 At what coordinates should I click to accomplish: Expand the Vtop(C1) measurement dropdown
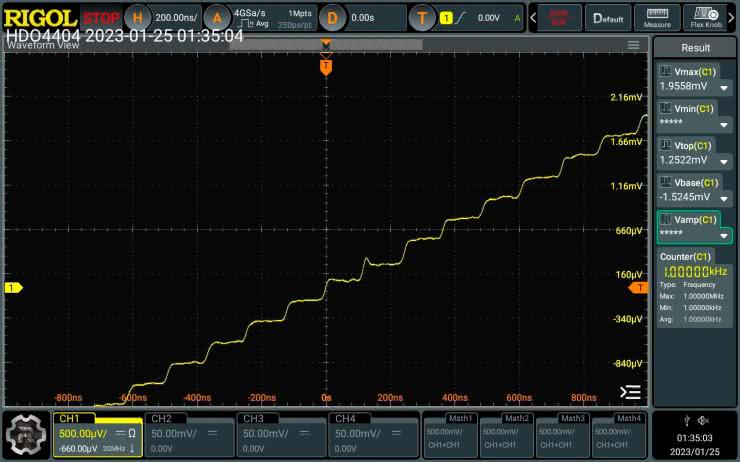[x=723, y=160]
